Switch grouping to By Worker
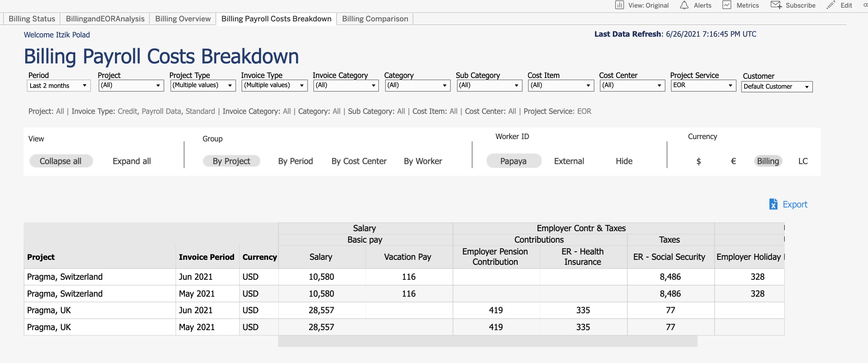 coord(423,161)
